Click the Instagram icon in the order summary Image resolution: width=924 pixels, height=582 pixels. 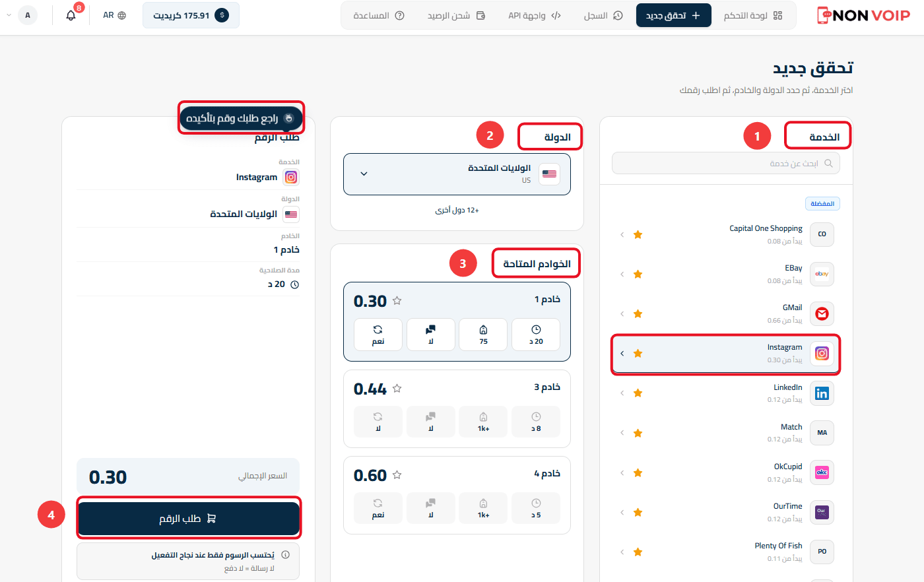coord(291,177)
